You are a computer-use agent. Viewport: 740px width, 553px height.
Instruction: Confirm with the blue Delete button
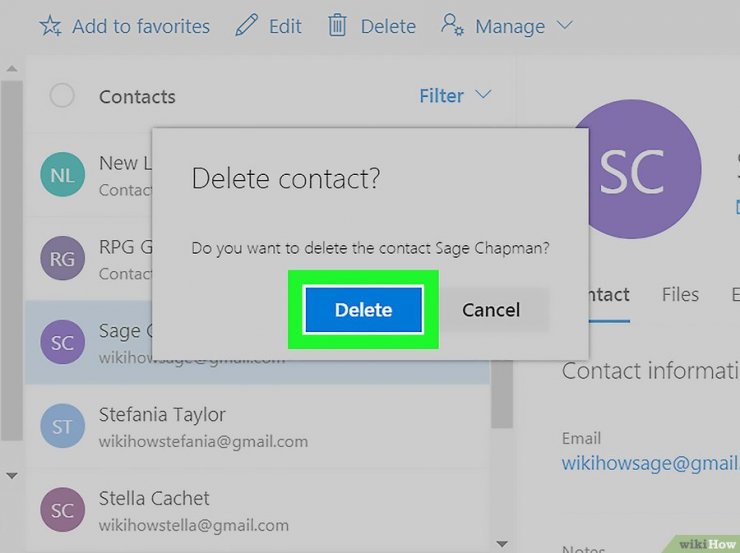point(363,310)
